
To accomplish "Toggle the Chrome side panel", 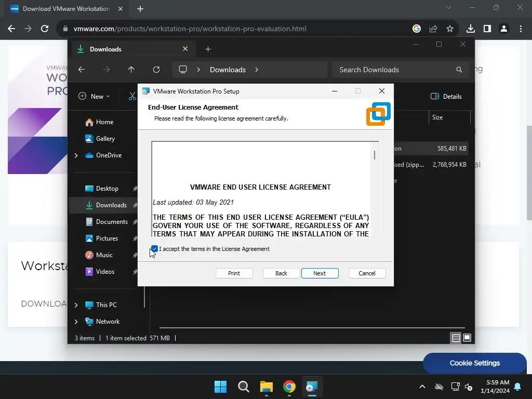I will 487,29.
